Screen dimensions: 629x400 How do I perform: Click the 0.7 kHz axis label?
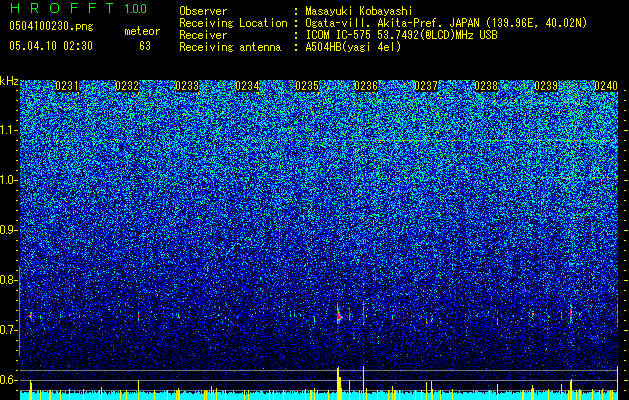tap(9, 330)
